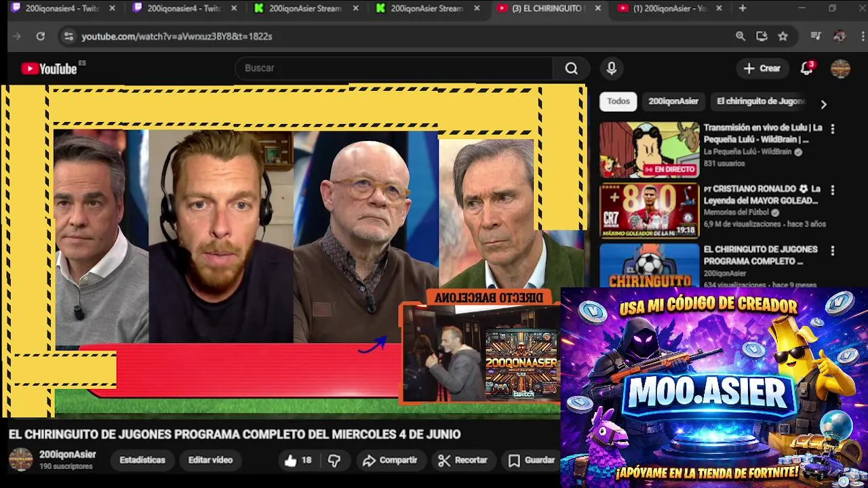Open Cristiano Ronaldo video thumbnail

(649, 211)
